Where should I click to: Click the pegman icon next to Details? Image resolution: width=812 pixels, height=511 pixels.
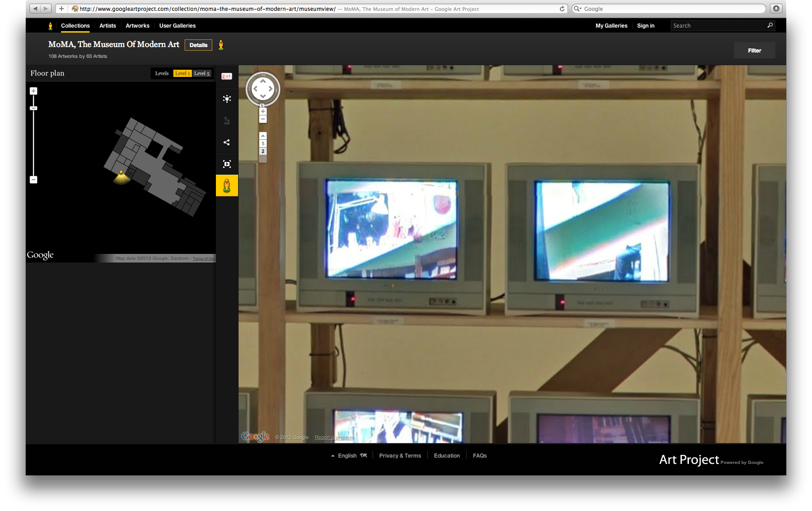pyautogui.click(x=221, y=45)
